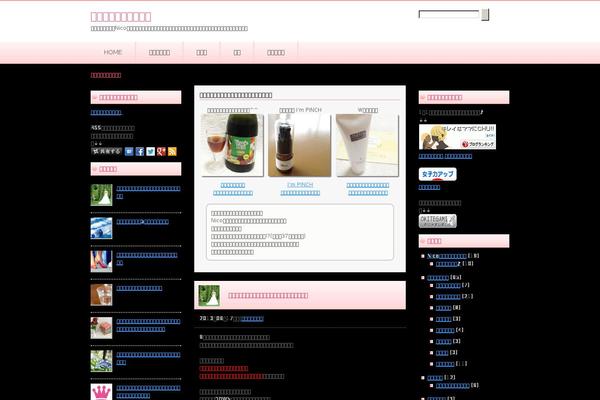Click the wedding dress thumbnail in post header
Image resolution: width=600 pixels, height=400 pixels.
(x=209, y=296)
